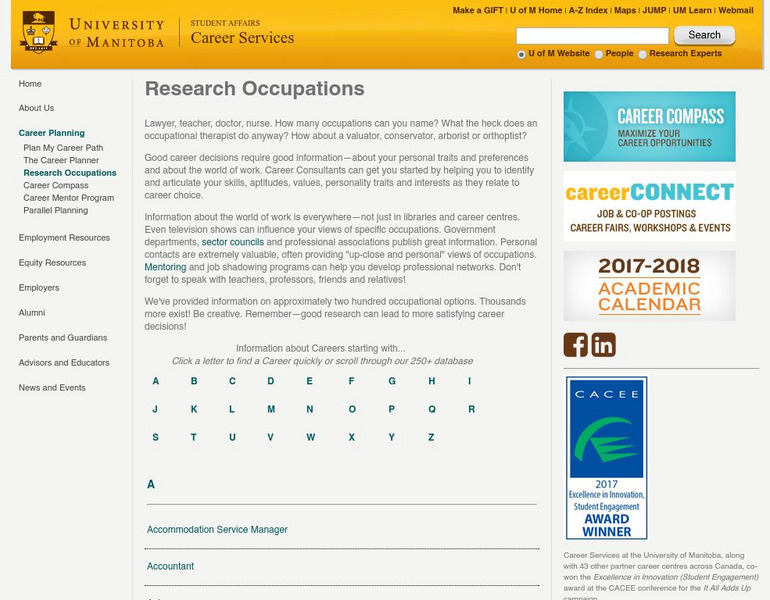770x600 pixels.
Task: Open the careerCONNECT banner
Action: 649,206
